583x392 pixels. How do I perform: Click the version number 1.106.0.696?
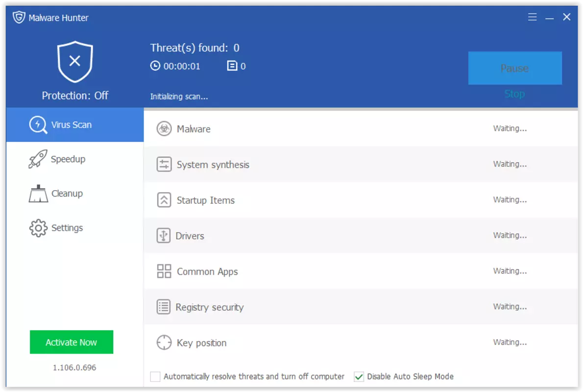(74, 367)
